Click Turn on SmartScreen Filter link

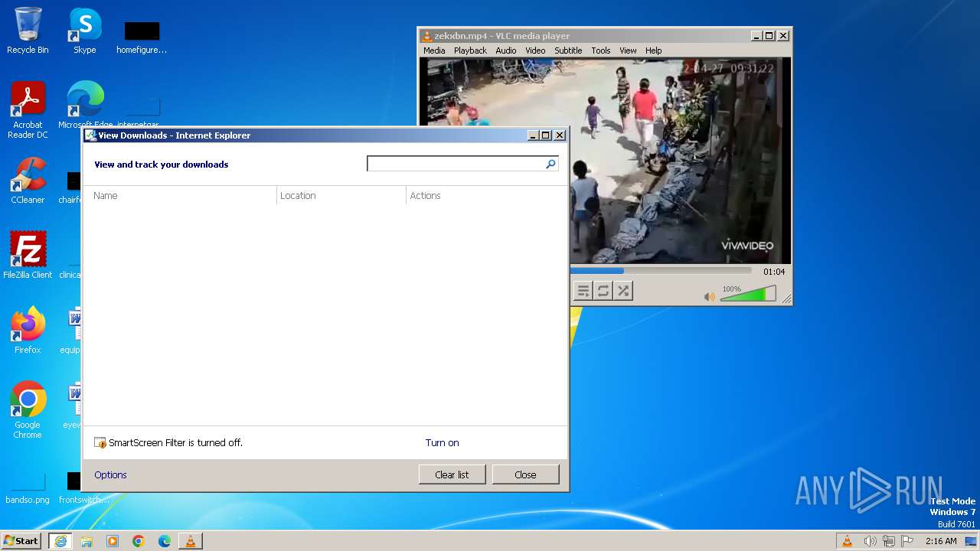point(443,442)
